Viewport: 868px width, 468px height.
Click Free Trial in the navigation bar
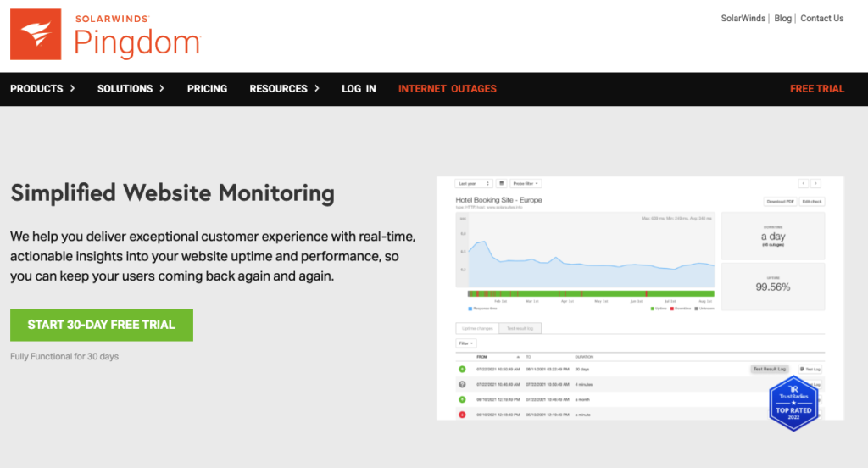(817, 89)
